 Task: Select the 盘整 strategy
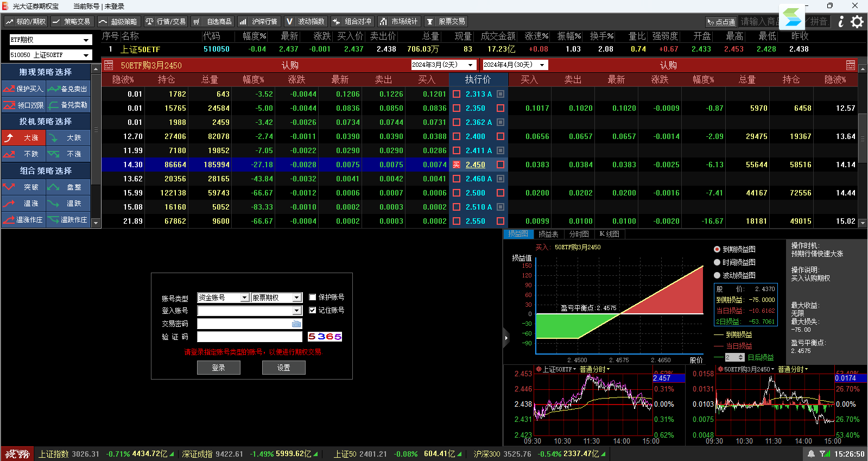point(68,187)
